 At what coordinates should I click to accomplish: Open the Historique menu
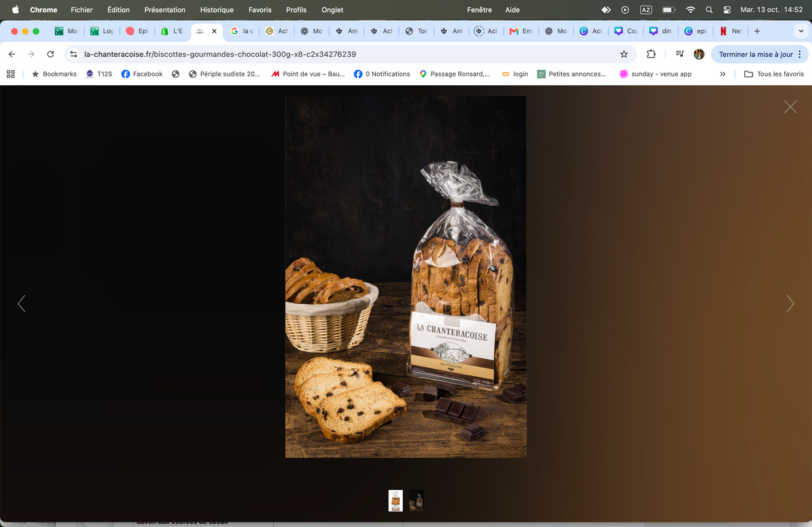[217, 9]
